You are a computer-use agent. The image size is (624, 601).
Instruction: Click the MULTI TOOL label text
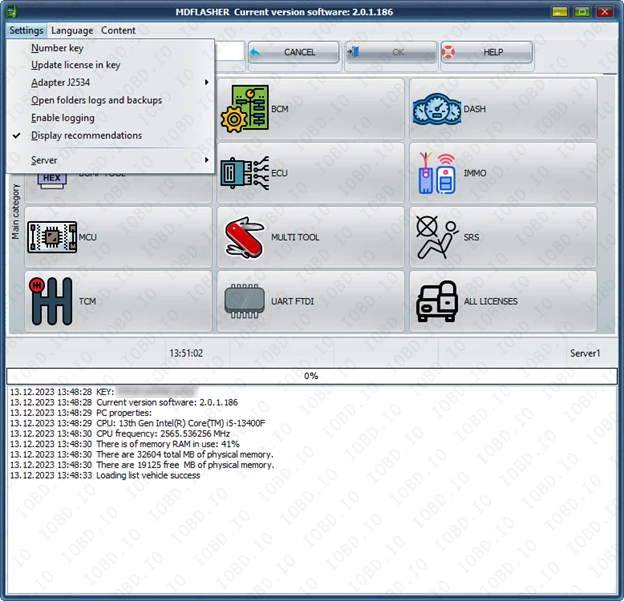[295, 237]
